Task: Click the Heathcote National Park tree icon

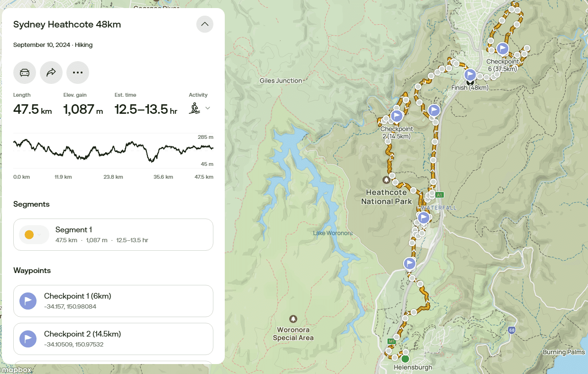Action: (x=386, y=180)
